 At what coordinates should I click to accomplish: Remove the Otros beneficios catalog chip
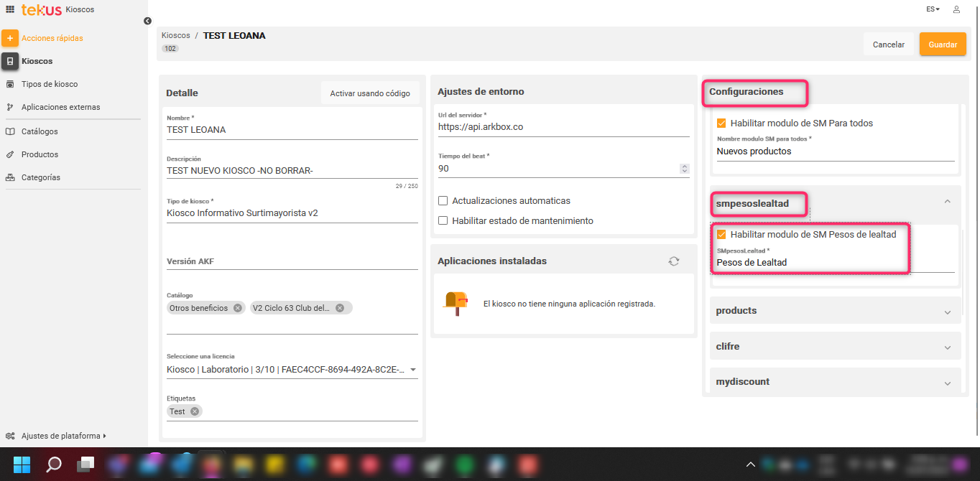click(236, 308)
